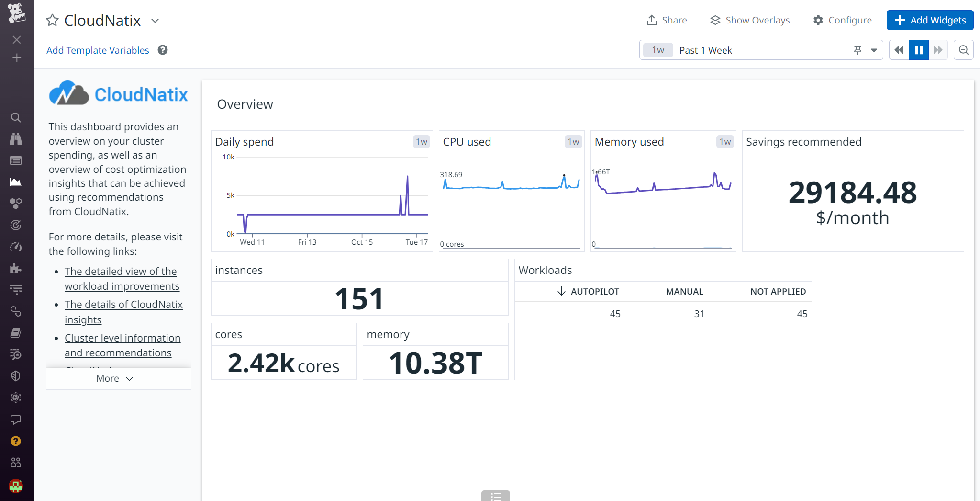Image resolution: width=980 pixels, height=501 pixels.
Task: Open the Events list icon
Action: pyautogui.click(x=16, y=160)
